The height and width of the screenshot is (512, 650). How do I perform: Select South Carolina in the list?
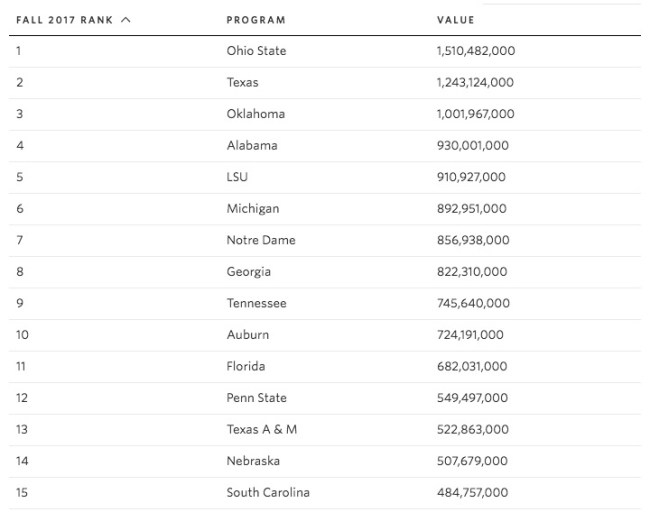pos(268,492)
